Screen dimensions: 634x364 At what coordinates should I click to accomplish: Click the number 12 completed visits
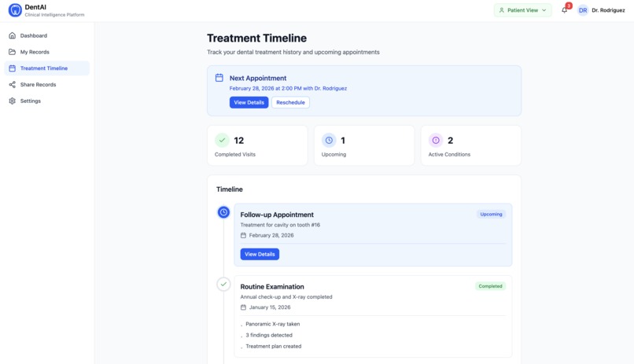tap(238, 140)
